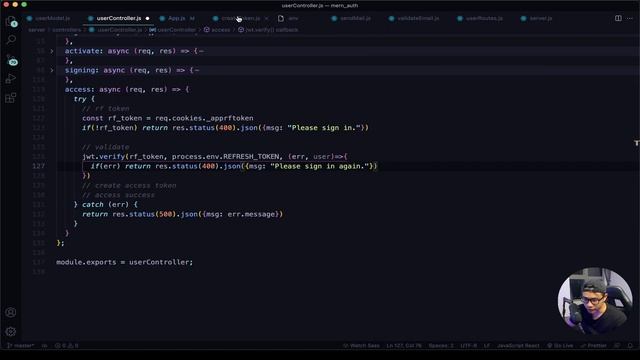Viewport: 640px width, 360px height.
Task: Click 'const rf_token' declaration line
Action: [167, 118]
